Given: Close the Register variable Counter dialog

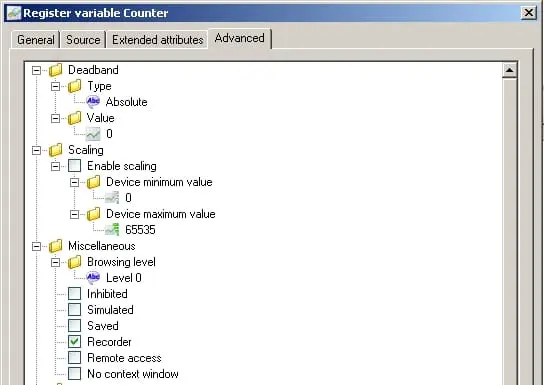Looking at the screenshot, I should coord(528,13).
